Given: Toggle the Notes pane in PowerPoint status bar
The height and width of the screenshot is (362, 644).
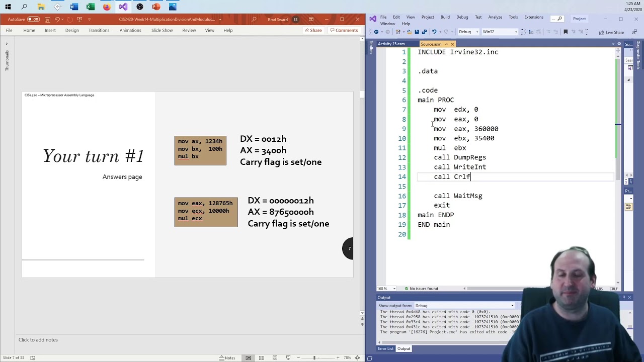Looking at the screenshot, I should pos(227,357).
